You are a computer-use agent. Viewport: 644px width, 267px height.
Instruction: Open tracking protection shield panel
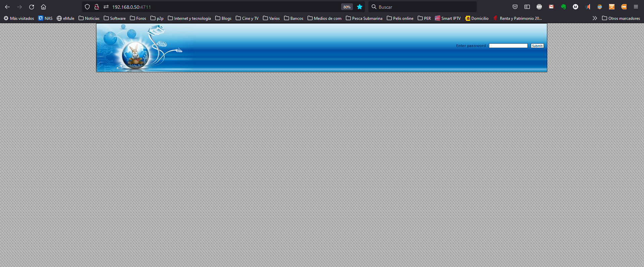point(87,7)
